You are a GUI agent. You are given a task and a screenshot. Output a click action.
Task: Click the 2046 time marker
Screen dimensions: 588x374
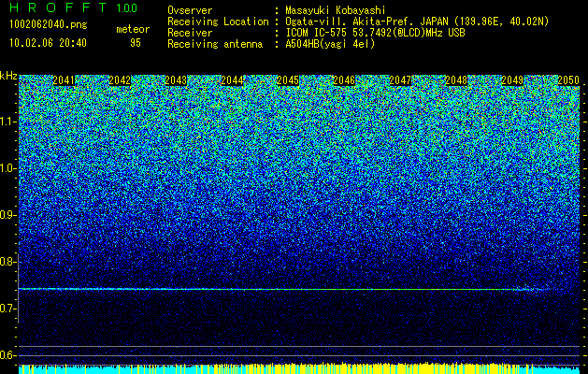coord(344,80)
